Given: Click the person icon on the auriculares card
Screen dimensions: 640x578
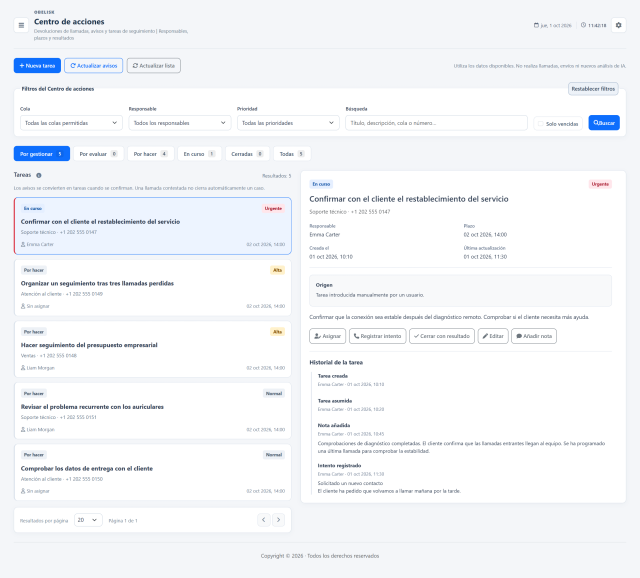Looking at the screenshot, I should (23, 429).
